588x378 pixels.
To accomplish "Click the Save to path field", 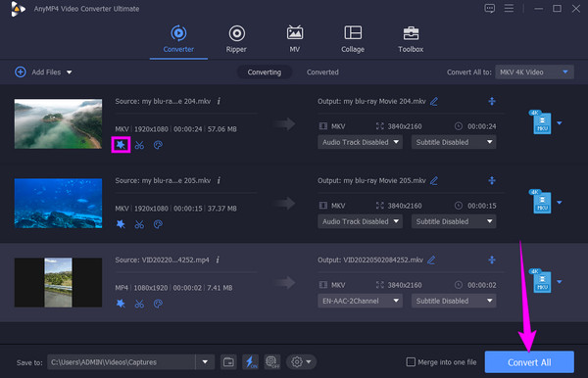I will tap(122, 362).
